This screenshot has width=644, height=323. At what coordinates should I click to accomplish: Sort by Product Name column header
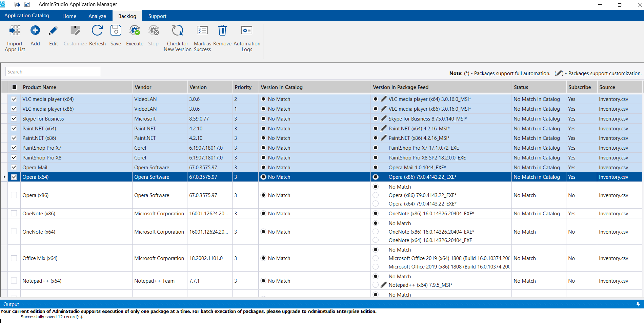point(77,87)
